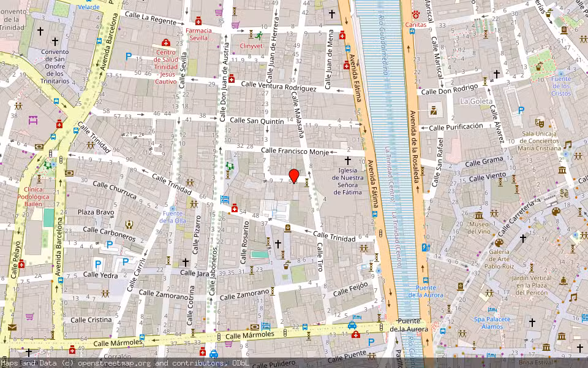Image resolution: width=588 pixels, height=368 pixels.
Task: Select the Plaza Bravo label
Action: tap(96, 212)
